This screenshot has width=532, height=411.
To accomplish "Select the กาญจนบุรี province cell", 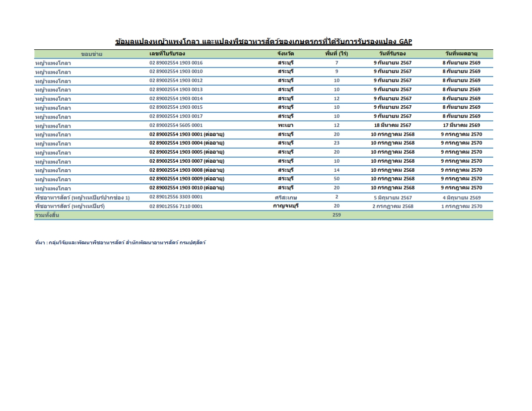I will 286,206.
